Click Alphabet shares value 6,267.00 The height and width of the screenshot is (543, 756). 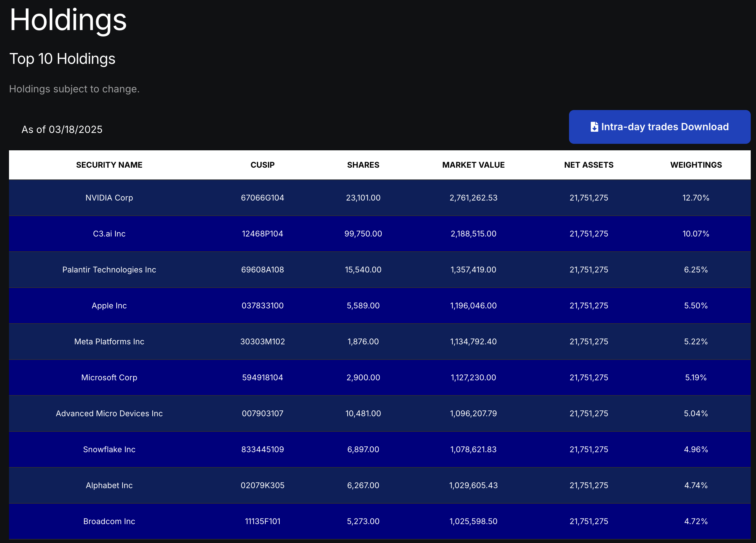363,486
